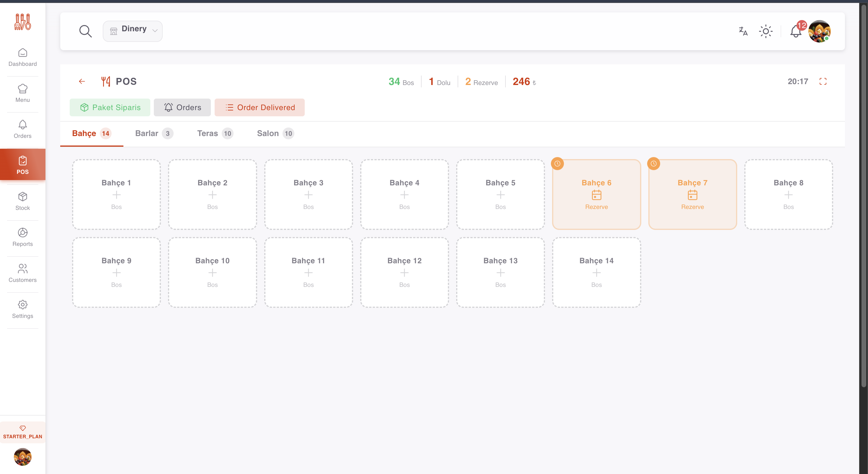
Task: Click the plus icon on Bahçe 10
Action: coord(212,272)
